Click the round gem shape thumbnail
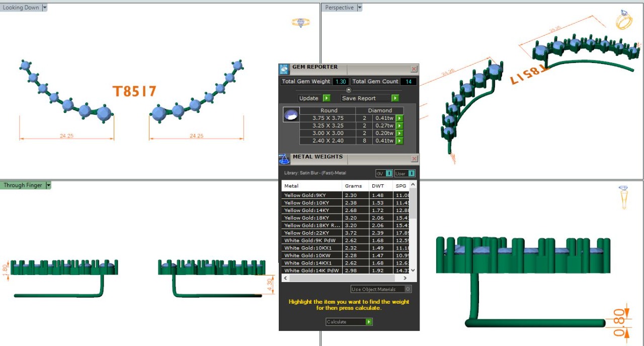The width and height of the screenshot is (644, 346). tap(290, 116)
